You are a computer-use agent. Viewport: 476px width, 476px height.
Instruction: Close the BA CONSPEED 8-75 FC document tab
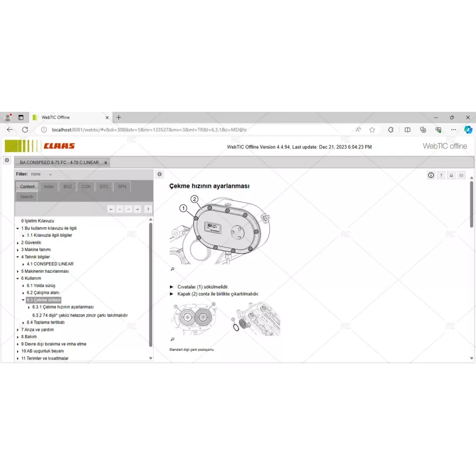(x=106, y=162)
